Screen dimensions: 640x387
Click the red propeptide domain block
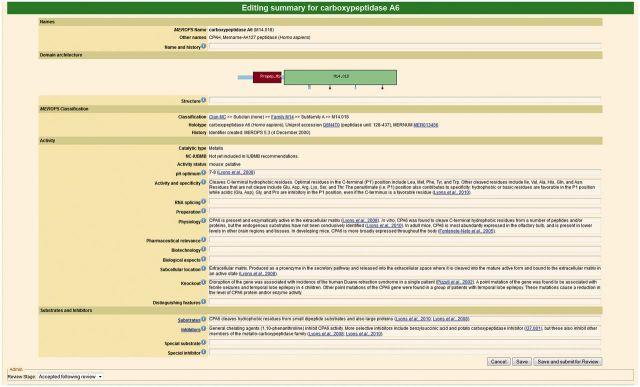(x=267, y=77)
